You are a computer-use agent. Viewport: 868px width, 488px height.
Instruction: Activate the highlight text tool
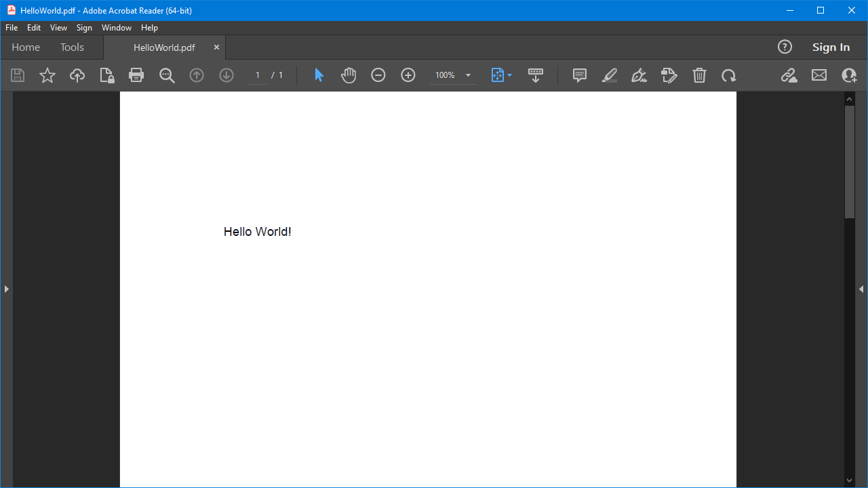coord(609,75)
